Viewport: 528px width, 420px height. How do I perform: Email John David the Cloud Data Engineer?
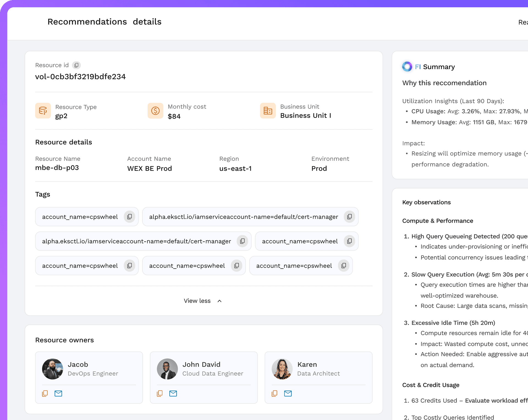point(173,393)
